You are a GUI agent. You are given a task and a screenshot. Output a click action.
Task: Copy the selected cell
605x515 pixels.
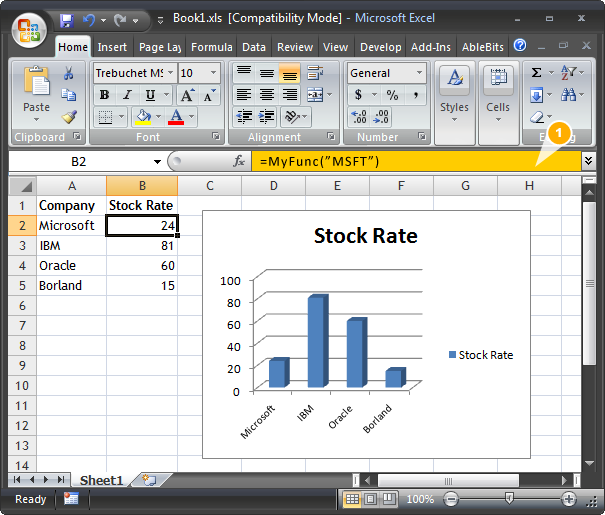pyautogui.click(x=69, y=95)
